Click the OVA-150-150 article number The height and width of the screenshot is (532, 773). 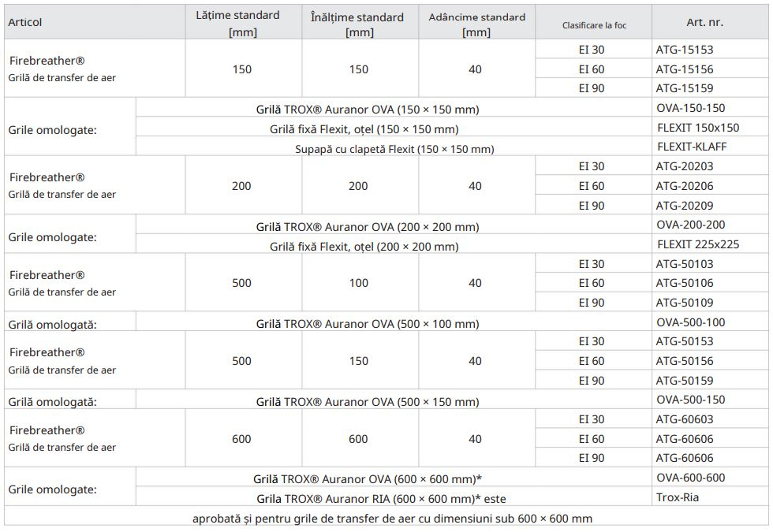(690, 108)
